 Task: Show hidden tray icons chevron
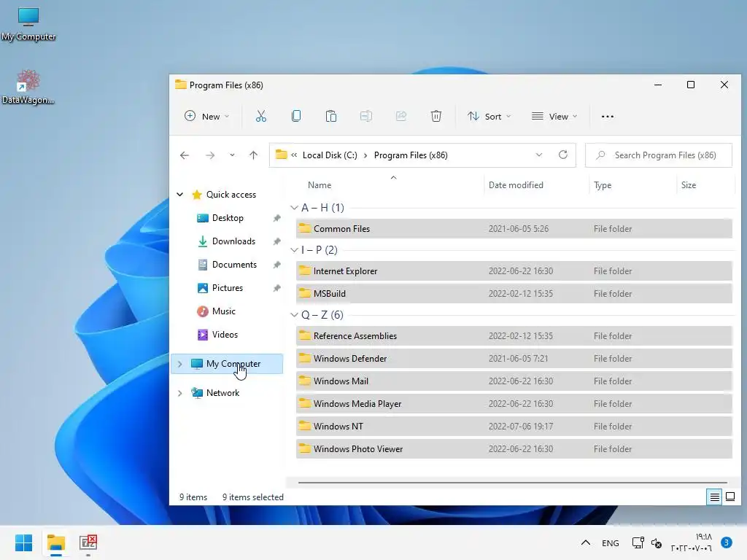click(586, 542)
